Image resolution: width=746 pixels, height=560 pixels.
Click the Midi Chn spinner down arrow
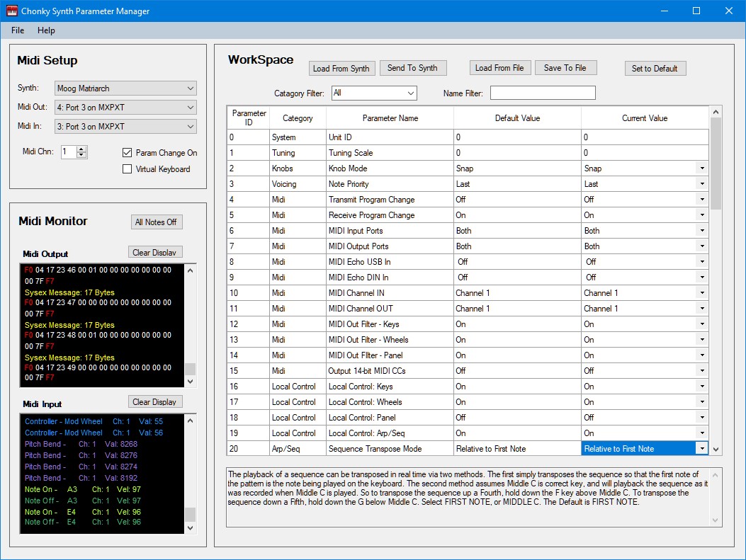(x=81, y=155)
